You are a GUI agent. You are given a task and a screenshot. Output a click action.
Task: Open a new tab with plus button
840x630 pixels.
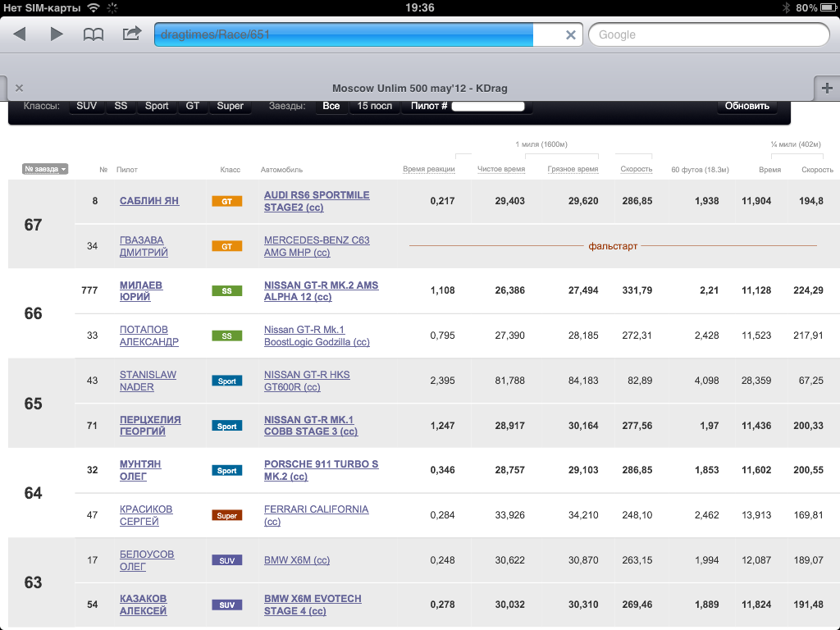[827, 88]
